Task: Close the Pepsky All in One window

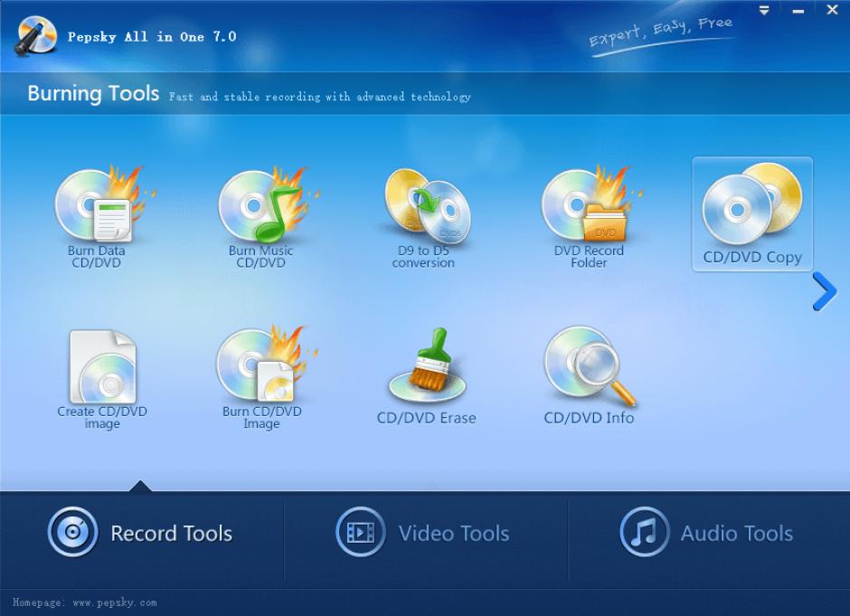Action: (x=832, y=10)
